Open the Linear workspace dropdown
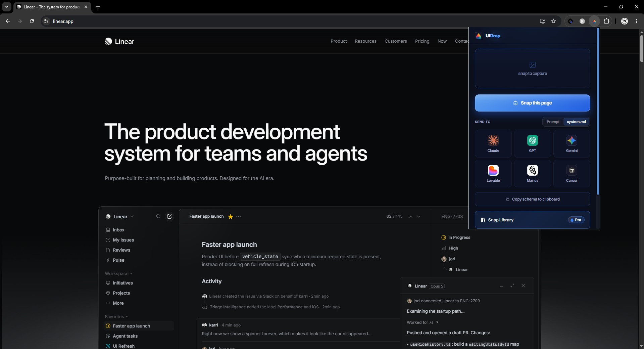 [120, 217]
